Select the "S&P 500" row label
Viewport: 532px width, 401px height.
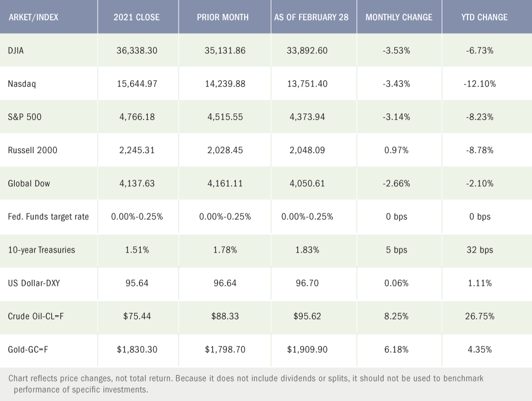pos(24,117)
